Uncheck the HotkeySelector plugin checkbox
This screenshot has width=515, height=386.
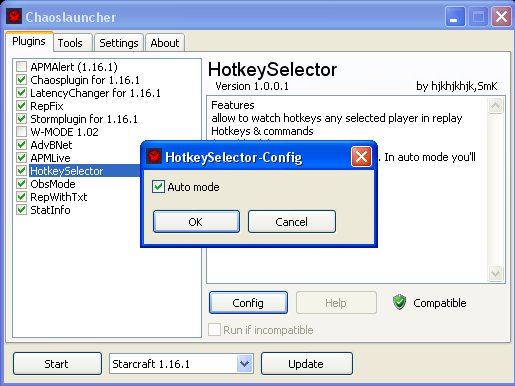point(21,171)
